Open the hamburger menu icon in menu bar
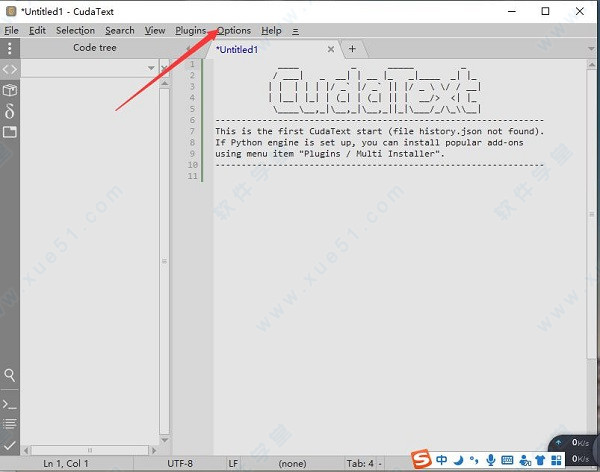The width and height of the screenshot is (600, 472). pos(295,31)
